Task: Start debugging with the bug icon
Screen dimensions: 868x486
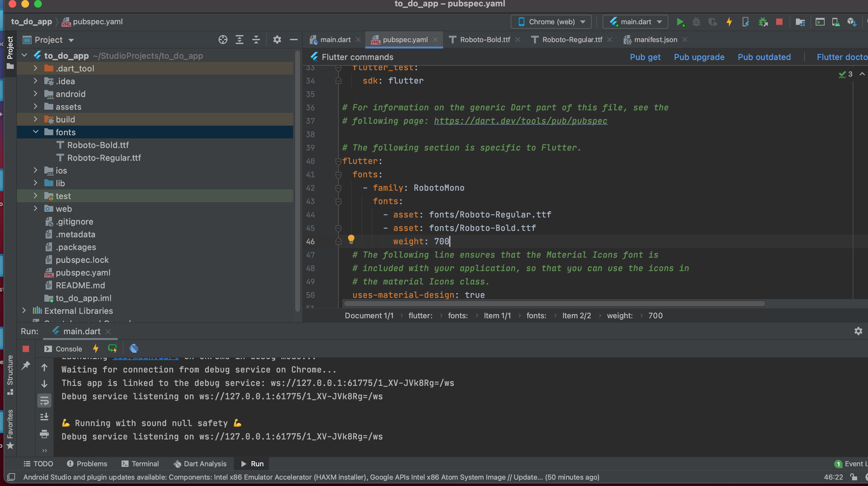Action: [696, 22]
